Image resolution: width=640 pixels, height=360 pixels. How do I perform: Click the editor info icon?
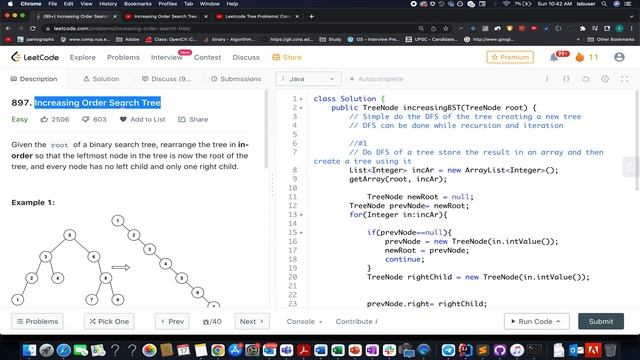(547, 79)
